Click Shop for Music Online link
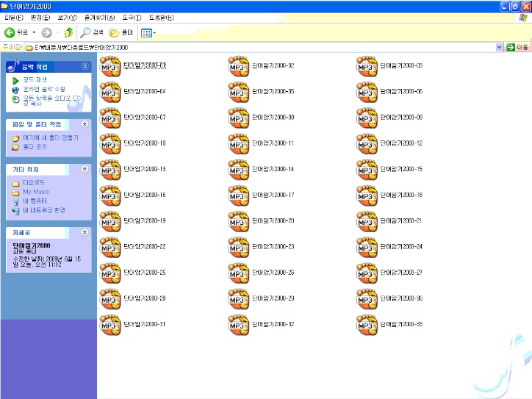Screen dimensions: 532x399 [x=44, y=89]
